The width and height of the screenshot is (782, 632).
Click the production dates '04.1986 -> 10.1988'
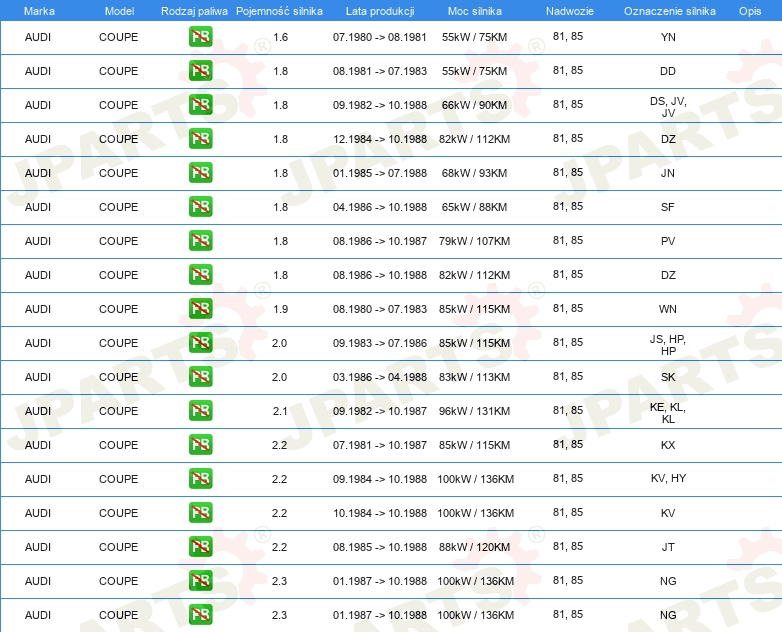point(380,207)
